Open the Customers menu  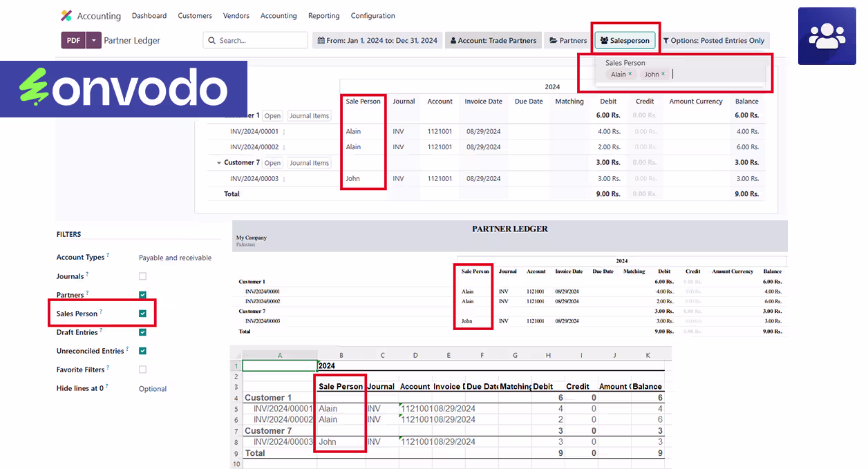pos(195,16)
